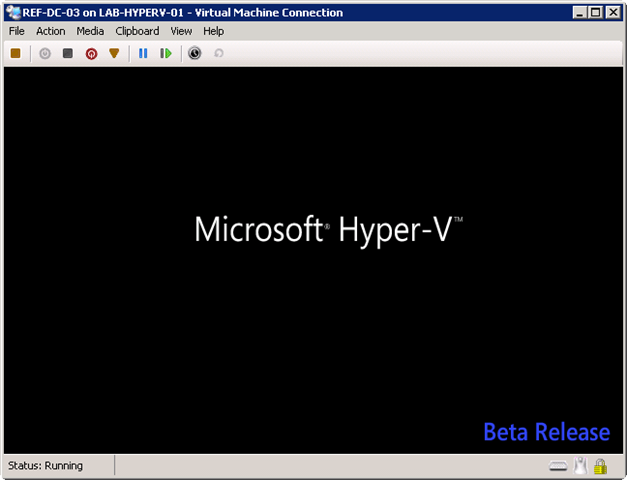The image size is (627, 480).
Task: Minimize the Virtual Machine Connection window
Action: tap(579, 13)
